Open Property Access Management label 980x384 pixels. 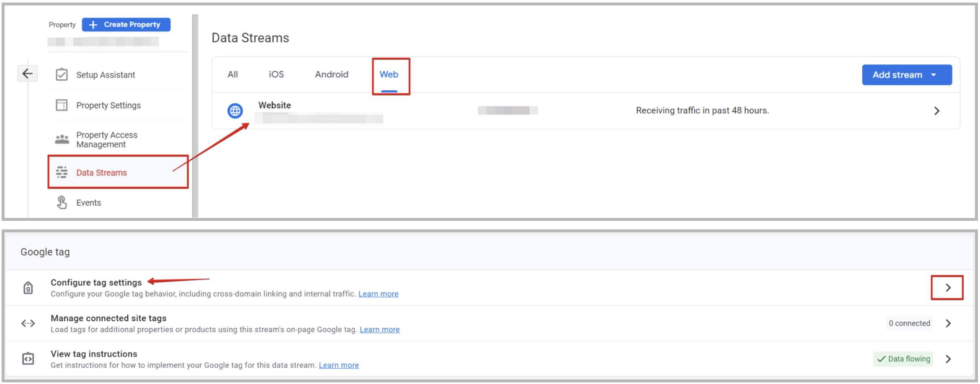pos(107,140)
